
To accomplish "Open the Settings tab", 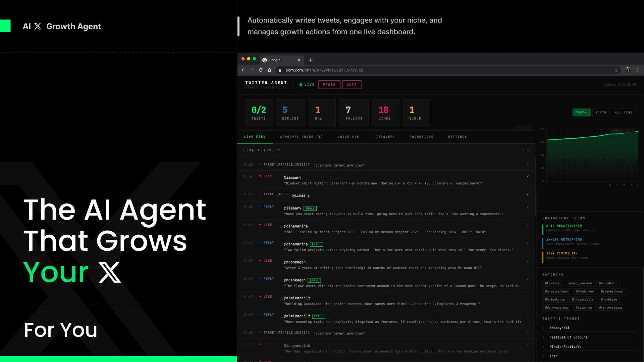I will [x=457, y=137].
